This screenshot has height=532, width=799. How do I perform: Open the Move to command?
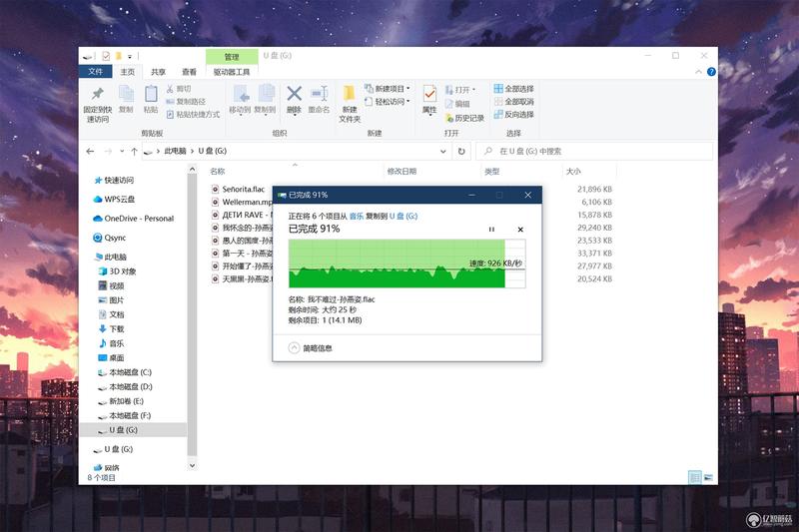(240, 99)
